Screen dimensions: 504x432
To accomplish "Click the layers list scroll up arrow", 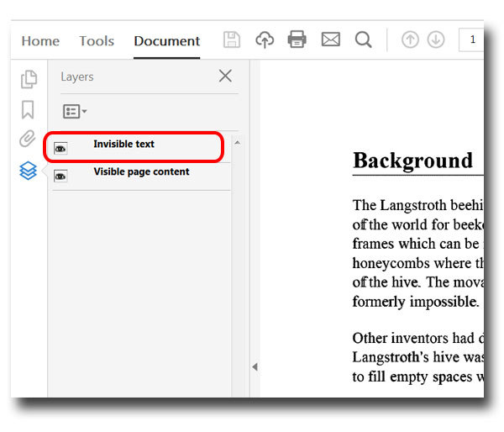I will (x=237, y=143).
